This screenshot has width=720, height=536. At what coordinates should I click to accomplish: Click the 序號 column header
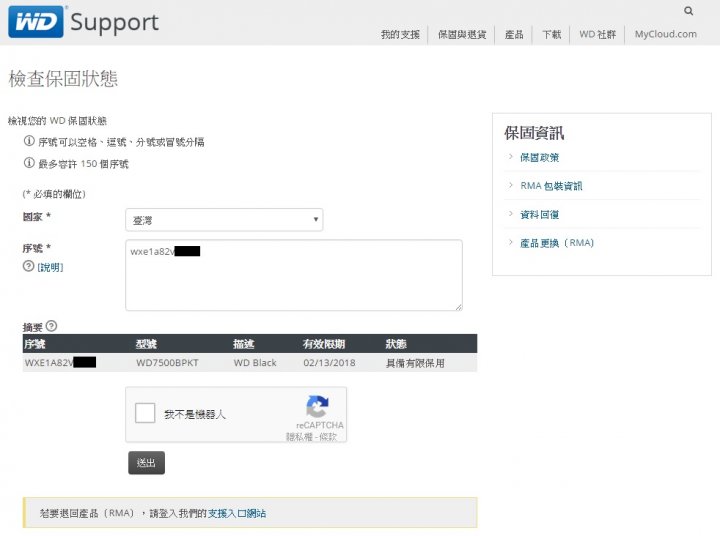pyautogui.click(x=34, y=344)
